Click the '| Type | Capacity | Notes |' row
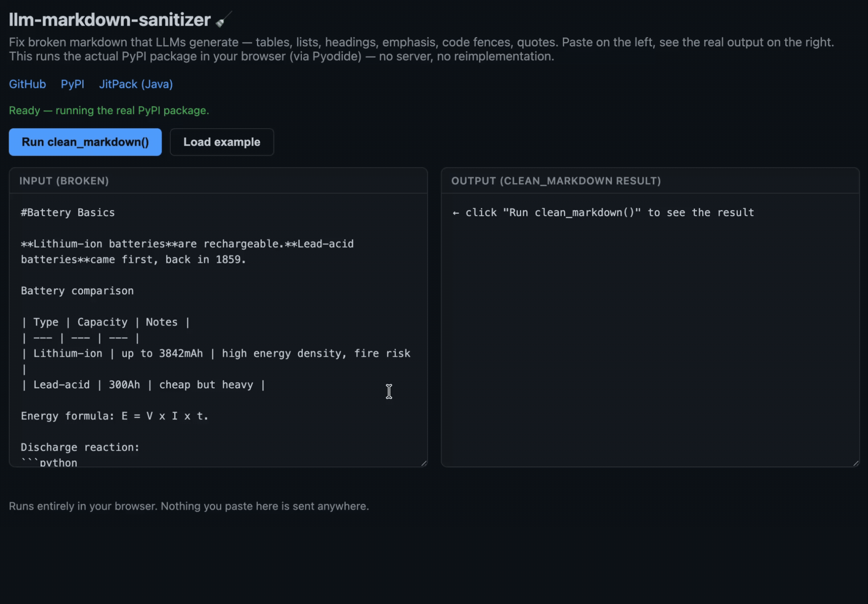 tap(105, 322)
